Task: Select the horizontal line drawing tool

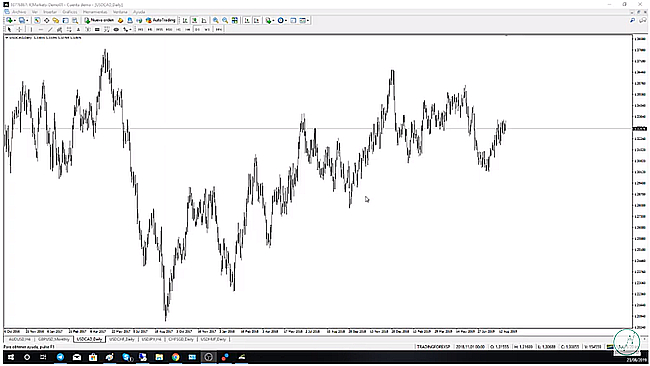Action: click(41, 29)
